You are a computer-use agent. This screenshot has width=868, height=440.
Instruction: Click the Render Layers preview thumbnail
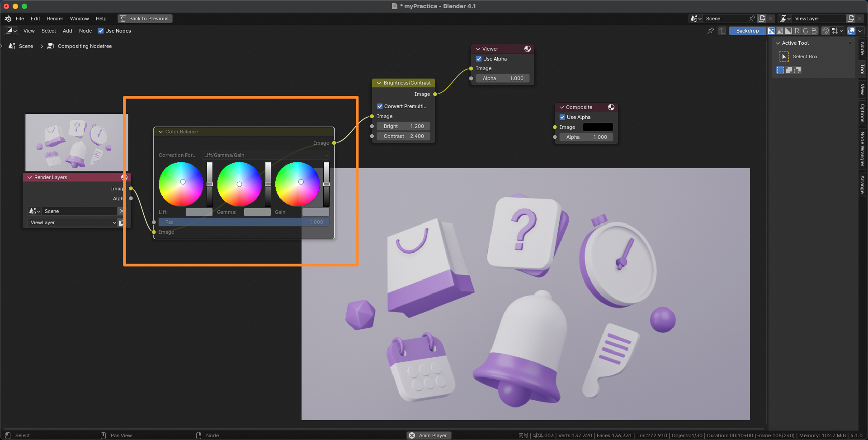(76, 142)
